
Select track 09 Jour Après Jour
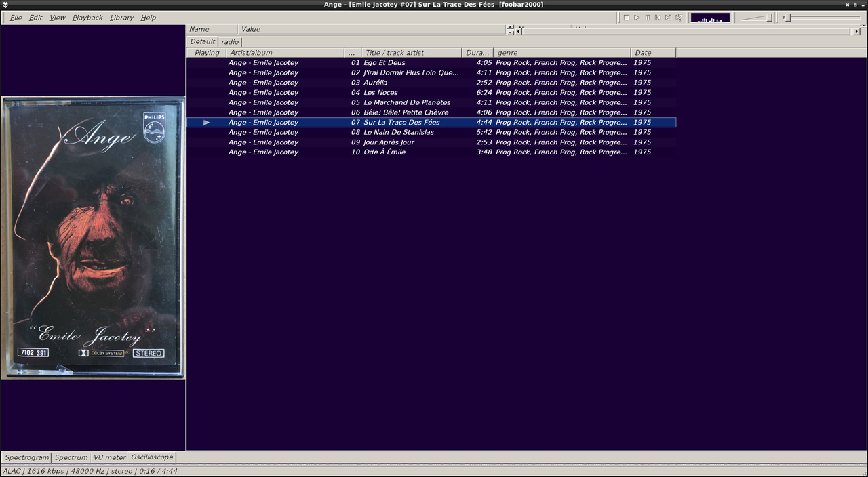[431, 142]
